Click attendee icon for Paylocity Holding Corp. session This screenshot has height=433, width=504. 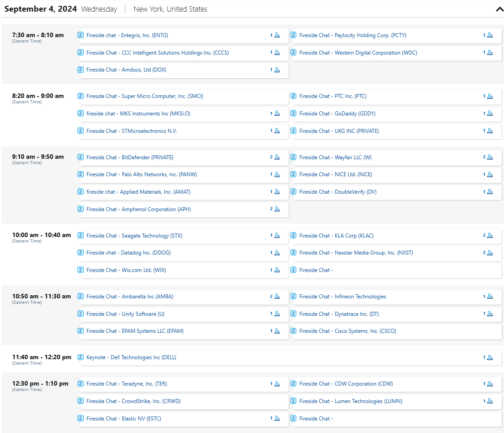point(490,35)
